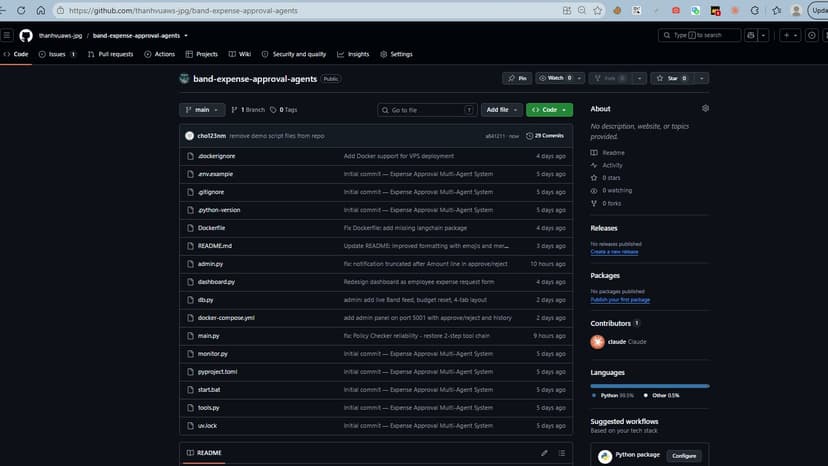Open the claude contributor avatar
The image size is (828, 466).
pos(597,342)
